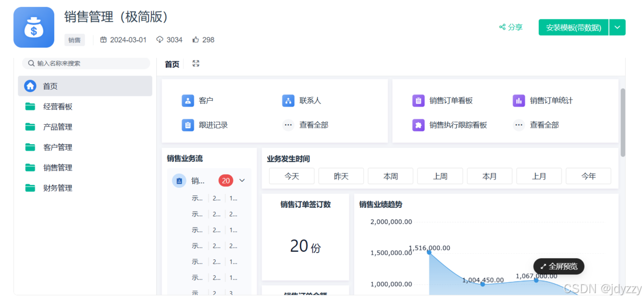Click the 联系人 shortcut icon
This screenshot has width=644, height=299.
(288, 100)
